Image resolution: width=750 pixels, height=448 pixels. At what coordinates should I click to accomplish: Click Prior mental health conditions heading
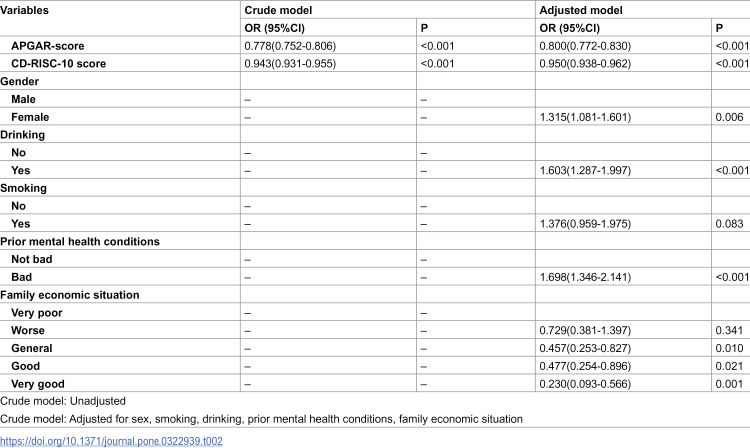80,241
